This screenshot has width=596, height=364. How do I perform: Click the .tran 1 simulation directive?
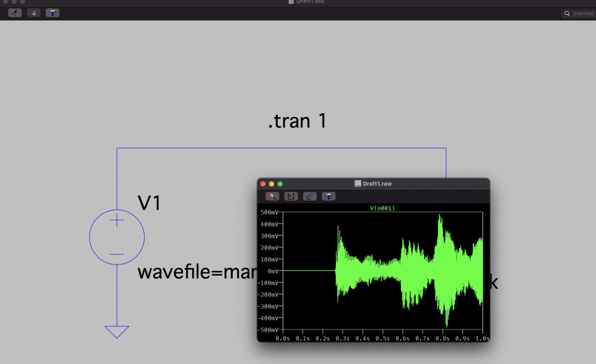click(x=297, y=121)
